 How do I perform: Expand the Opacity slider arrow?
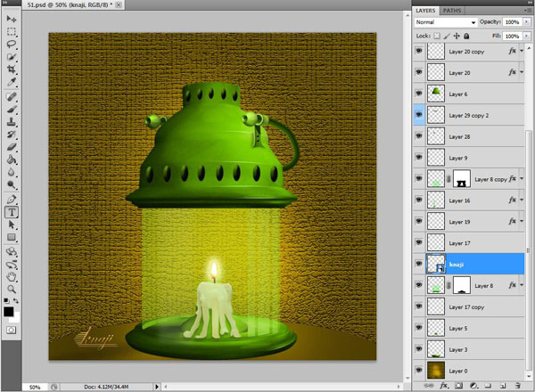pos(527,20)
